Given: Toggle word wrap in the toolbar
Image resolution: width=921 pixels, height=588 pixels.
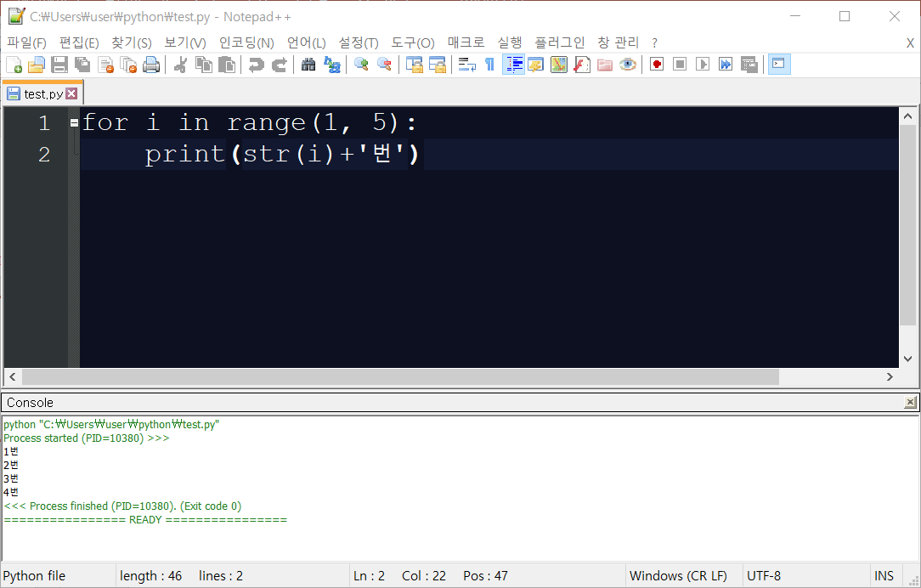Looking at the screenshot, I should coord(467,65).
